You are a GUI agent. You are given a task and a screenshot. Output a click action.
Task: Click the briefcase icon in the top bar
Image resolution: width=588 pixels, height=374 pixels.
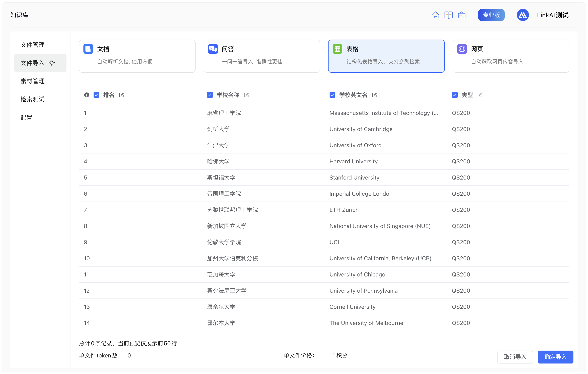tap(462, 15)
